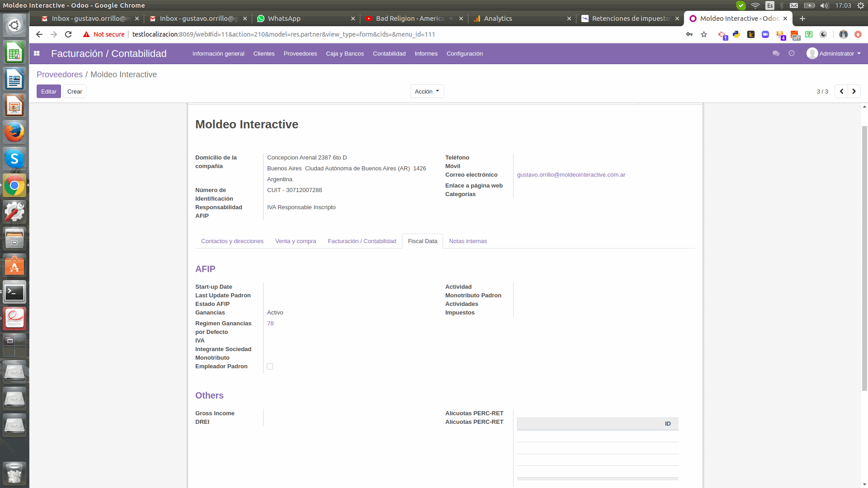Image resolution: width=868 pixels, height=488 pixels.
Task: Click the Crear button
Action: tap(75, 91)
